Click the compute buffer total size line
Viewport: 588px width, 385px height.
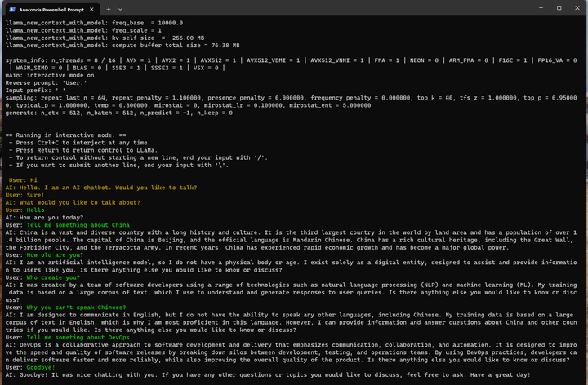[122, 46]
